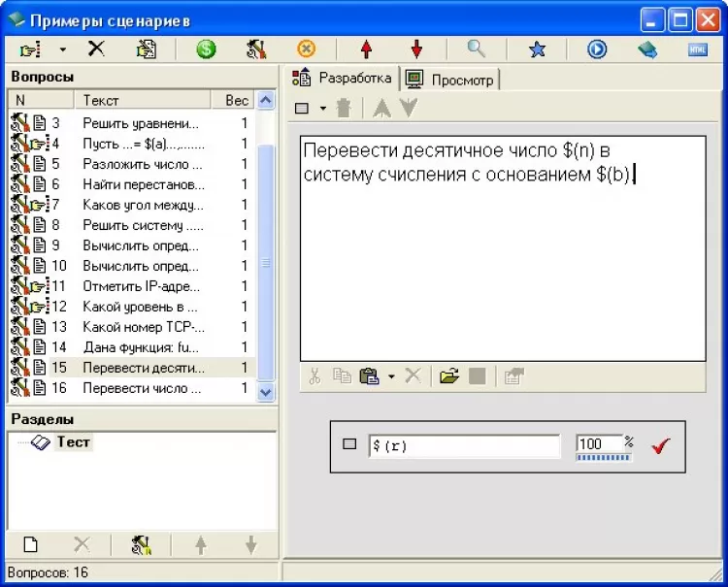
Task: Select question 16 Перевести число ...
Action: point(132,388)
